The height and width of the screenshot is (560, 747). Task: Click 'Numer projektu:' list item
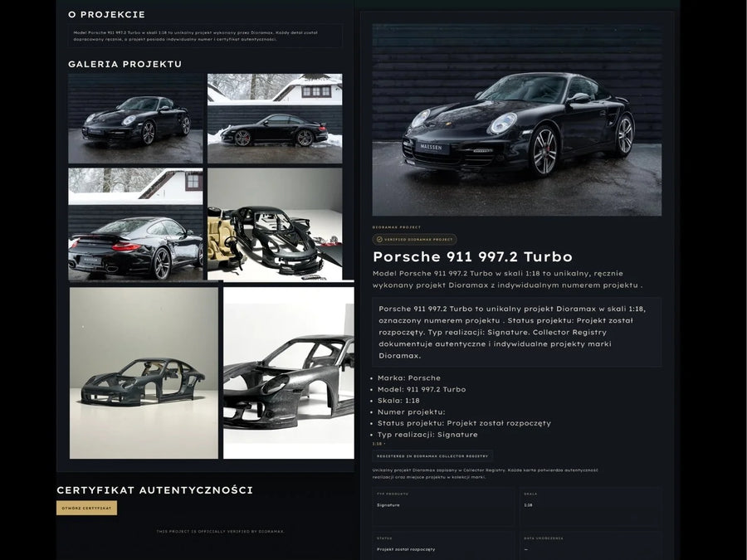tap(411, 412)
